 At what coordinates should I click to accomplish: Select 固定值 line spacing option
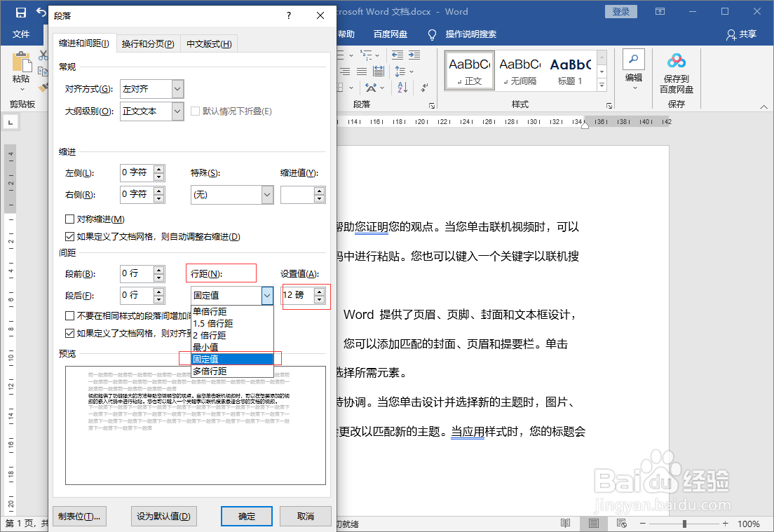(232, 359)
